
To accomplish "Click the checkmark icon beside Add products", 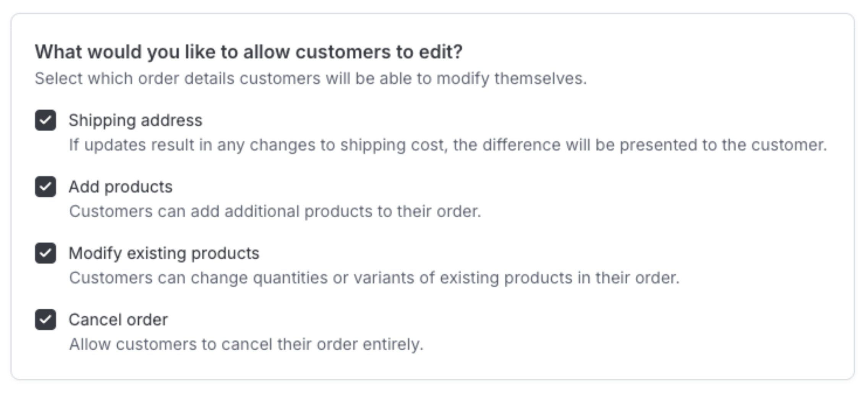I will [x=45, y=187].
